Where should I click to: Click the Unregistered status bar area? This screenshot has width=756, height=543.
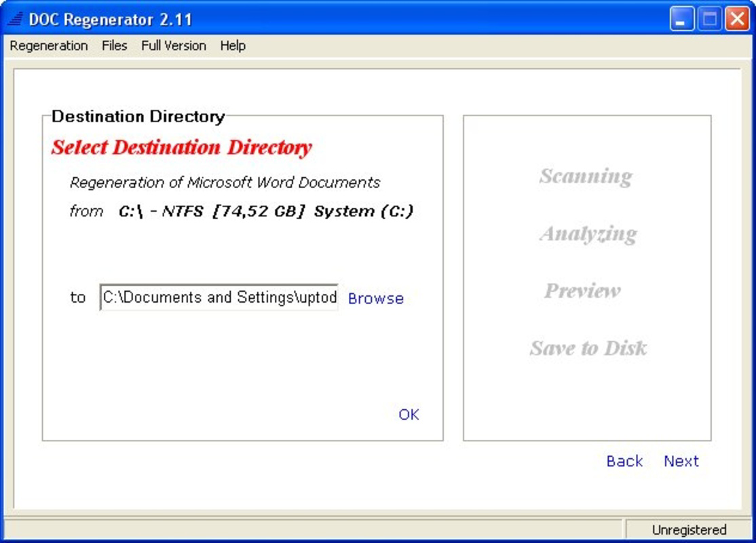tap(689, 529)
